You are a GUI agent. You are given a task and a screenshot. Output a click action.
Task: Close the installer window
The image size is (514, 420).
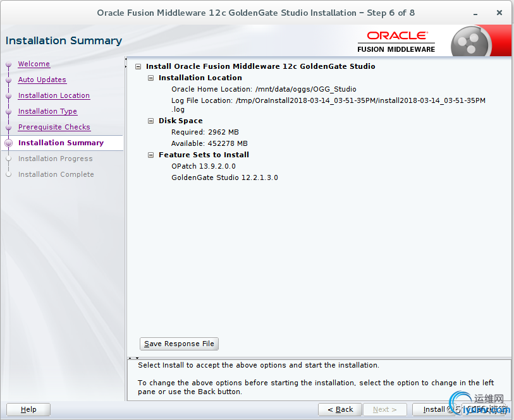tap(499, 13)
